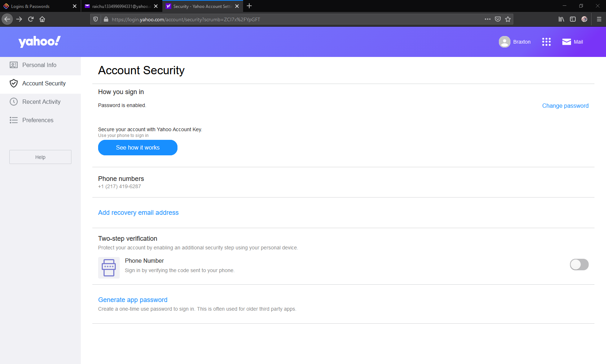This screenshot has height=364, width=606.
Task: Open Yahoo apps grid icon
Action: pyautogui.click(x=546, y=42)
